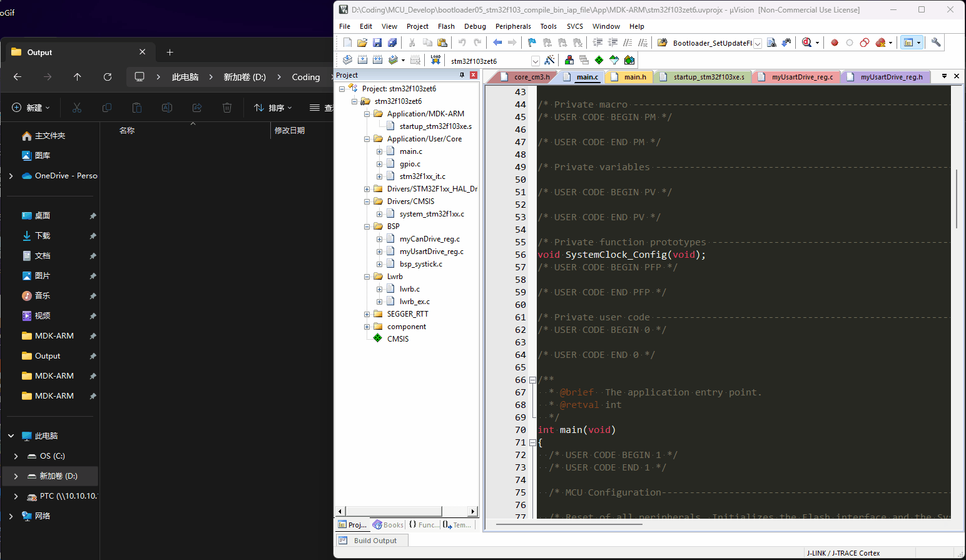
Task: Open Options for Target icon
Action: pos(549,60)
